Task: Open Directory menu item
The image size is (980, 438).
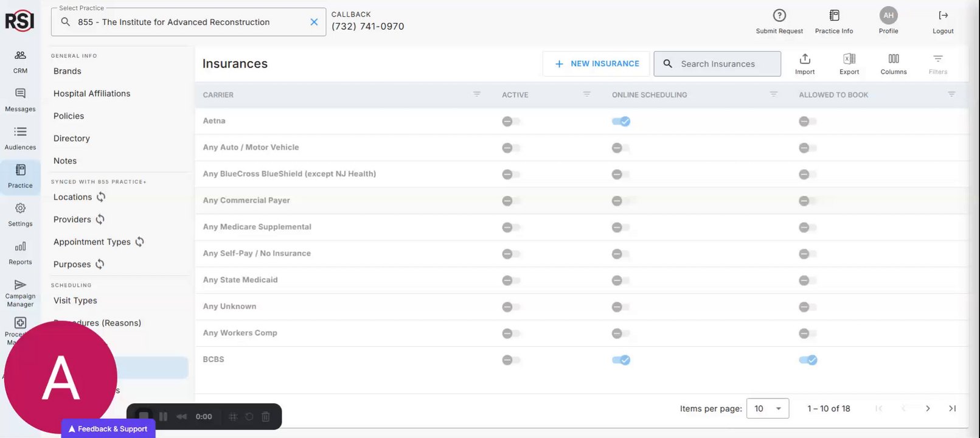Action: (72, 139)
